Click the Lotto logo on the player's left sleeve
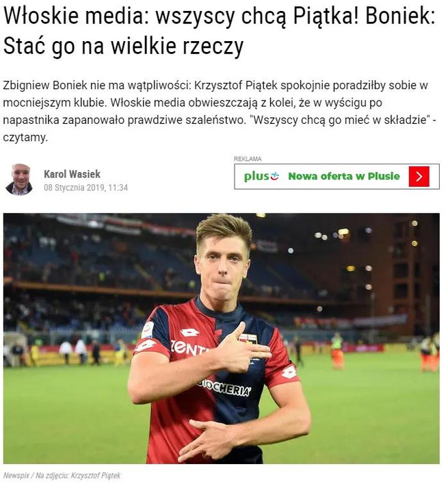Image resolution: width=448 pixels, height=484 pixels. (289, 372)
